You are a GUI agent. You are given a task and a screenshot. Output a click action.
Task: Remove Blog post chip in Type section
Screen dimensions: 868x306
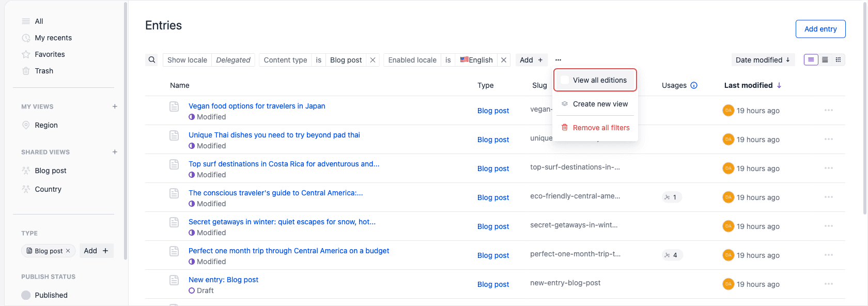(68, 251)
